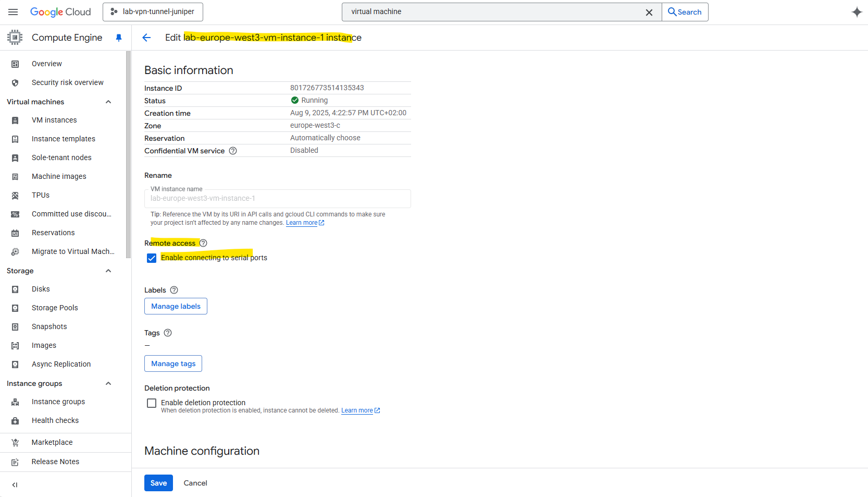Click the Security risk overview shield icon
This screenshot has width=868, height=497.
coord(15,83)
